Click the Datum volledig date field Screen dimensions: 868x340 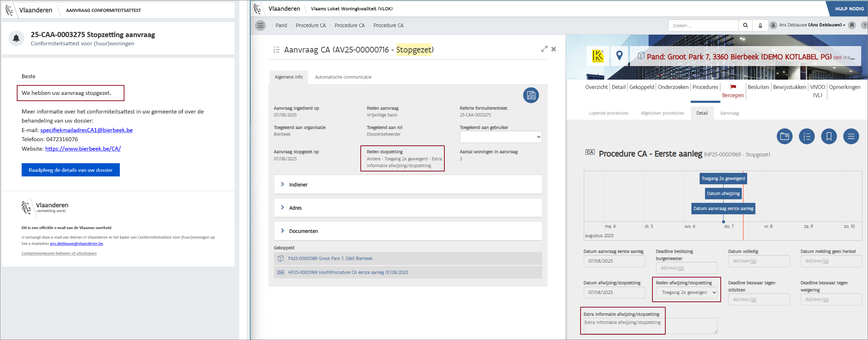tap(759, 261)
